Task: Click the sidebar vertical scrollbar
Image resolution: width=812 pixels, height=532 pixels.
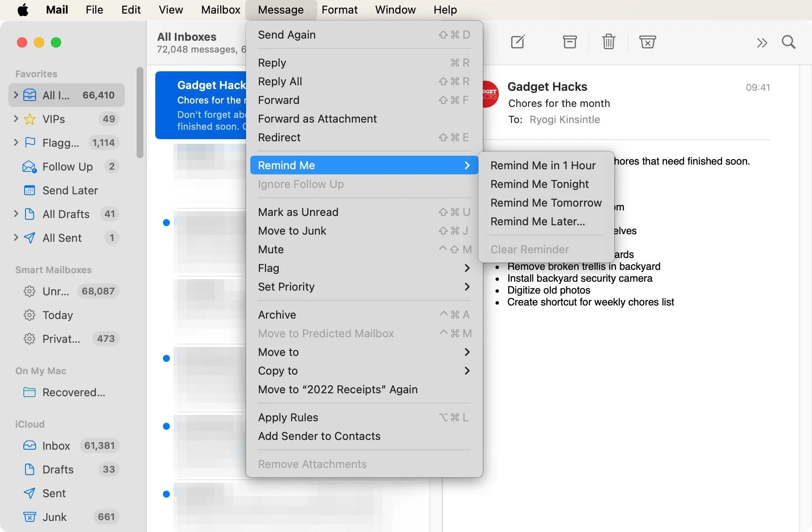Action: click(140, 112)
